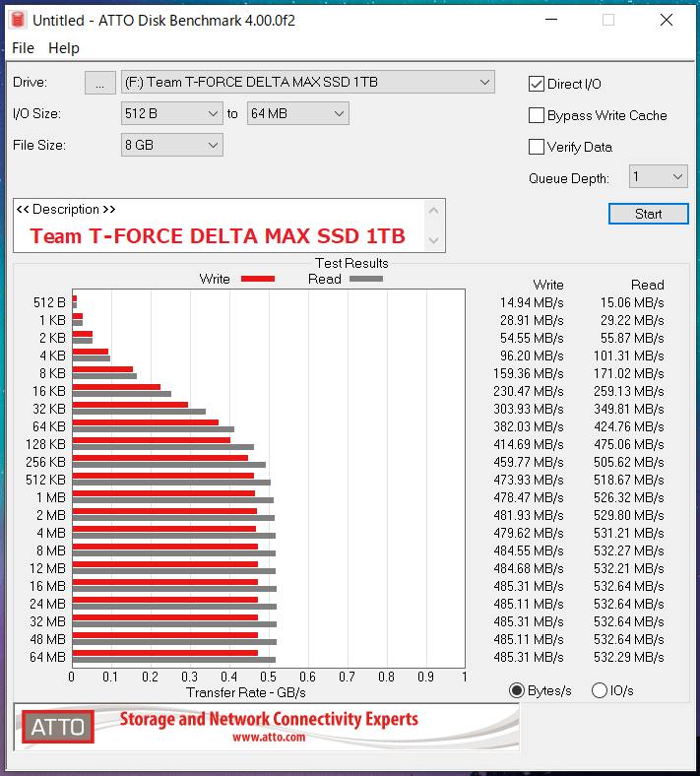The image size is (700, 776).
Task: Close the ATTO Disk Benchmark window
Action: point(667,20)
